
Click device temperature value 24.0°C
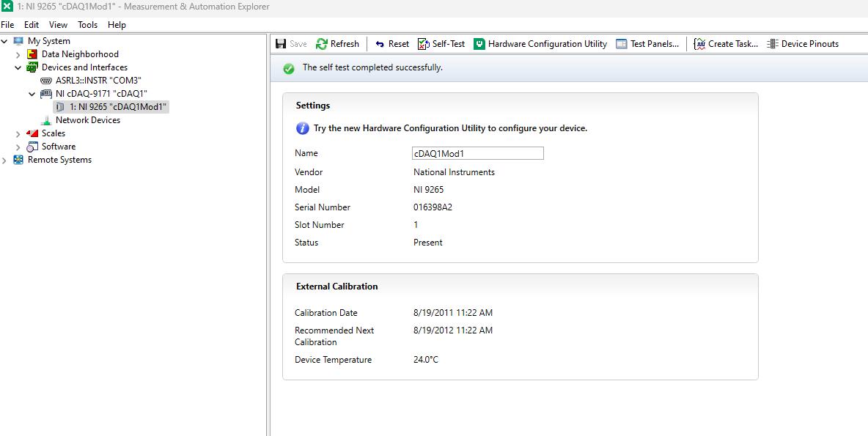(x=426, y=360)
